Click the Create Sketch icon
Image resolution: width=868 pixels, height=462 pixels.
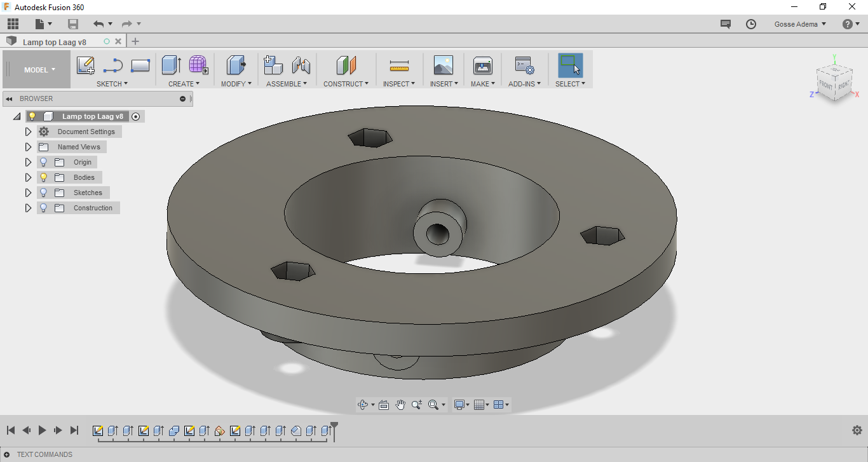(x=86, y=65)
